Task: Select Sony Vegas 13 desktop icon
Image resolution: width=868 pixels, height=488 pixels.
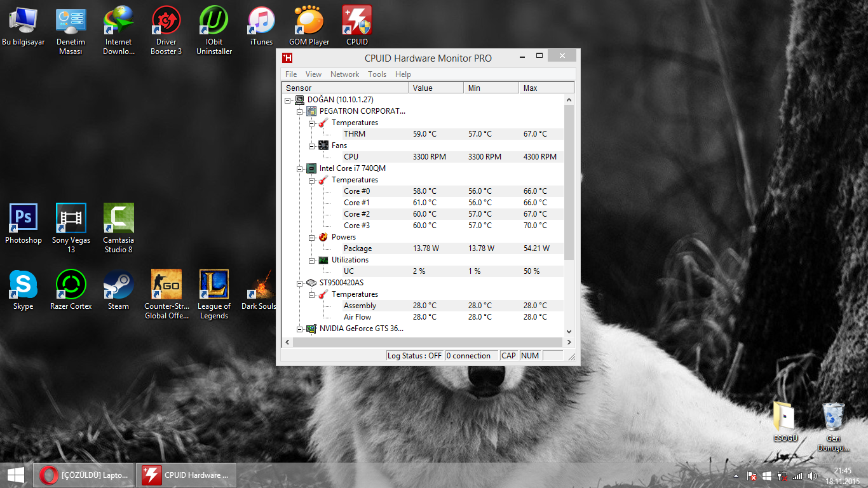Action: coord(71,229)
